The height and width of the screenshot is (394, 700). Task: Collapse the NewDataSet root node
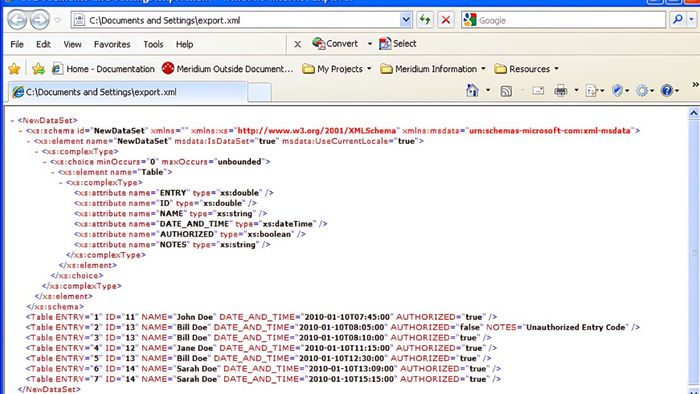point(12,120)
